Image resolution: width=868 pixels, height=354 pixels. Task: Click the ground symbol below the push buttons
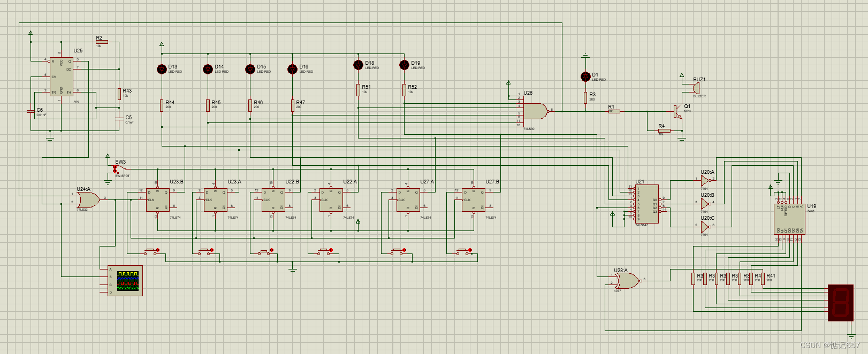click(293, 270)
